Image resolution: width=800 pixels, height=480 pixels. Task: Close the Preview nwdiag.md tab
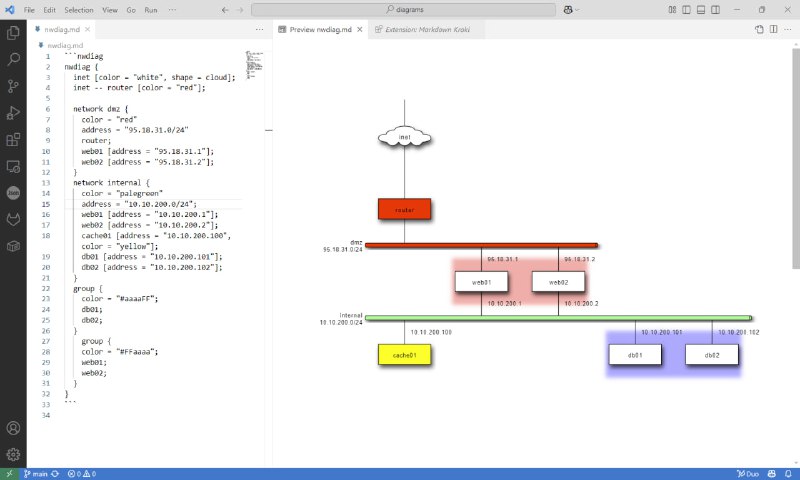(x=360, y=30)
